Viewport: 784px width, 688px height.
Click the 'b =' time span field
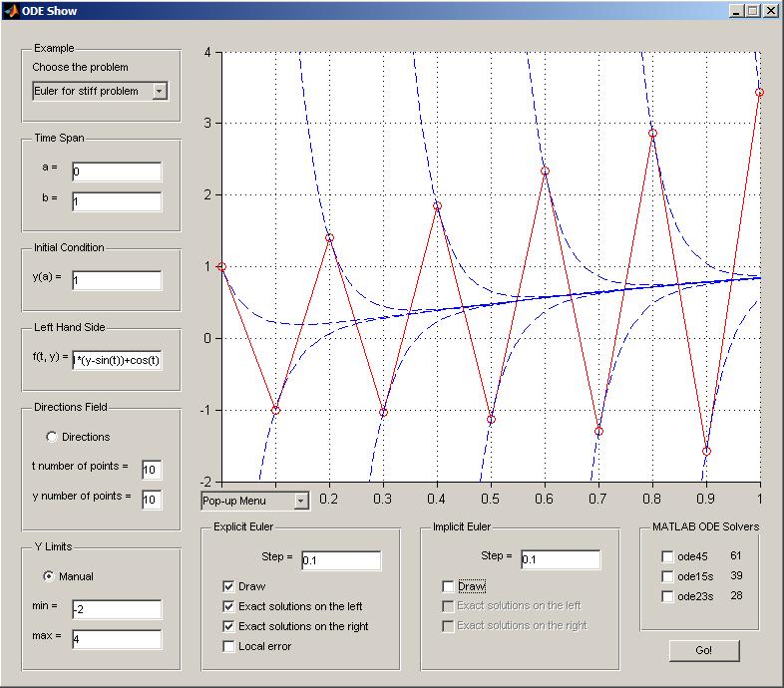click(x=117, y=201)
